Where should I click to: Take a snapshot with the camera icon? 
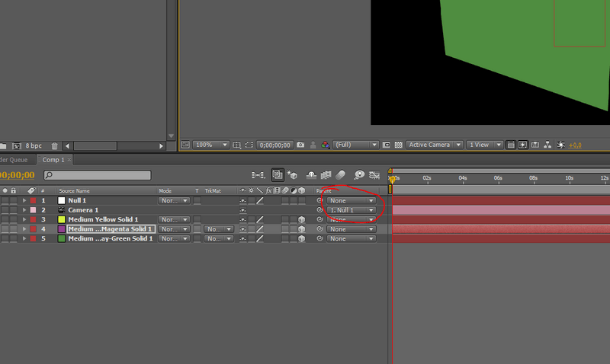coord(300,145)
